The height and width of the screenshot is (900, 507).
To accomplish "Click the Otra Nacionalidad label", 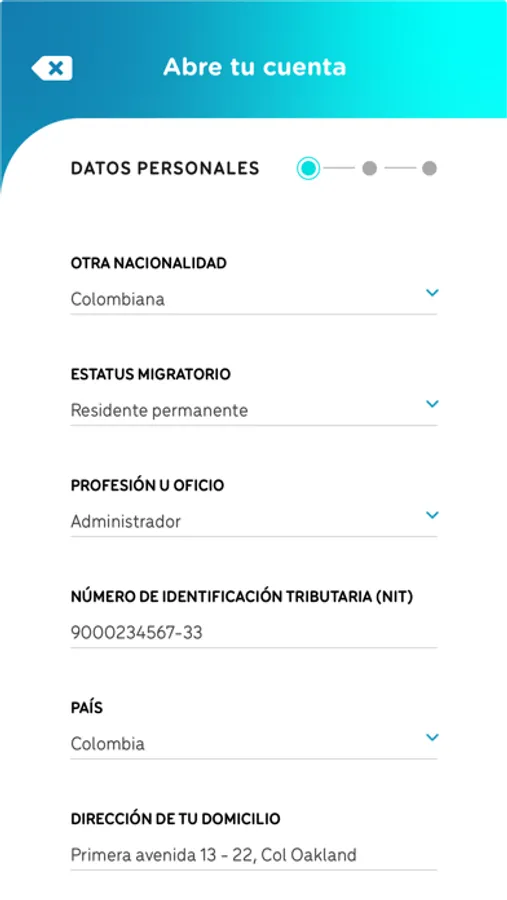I will 149,263.
